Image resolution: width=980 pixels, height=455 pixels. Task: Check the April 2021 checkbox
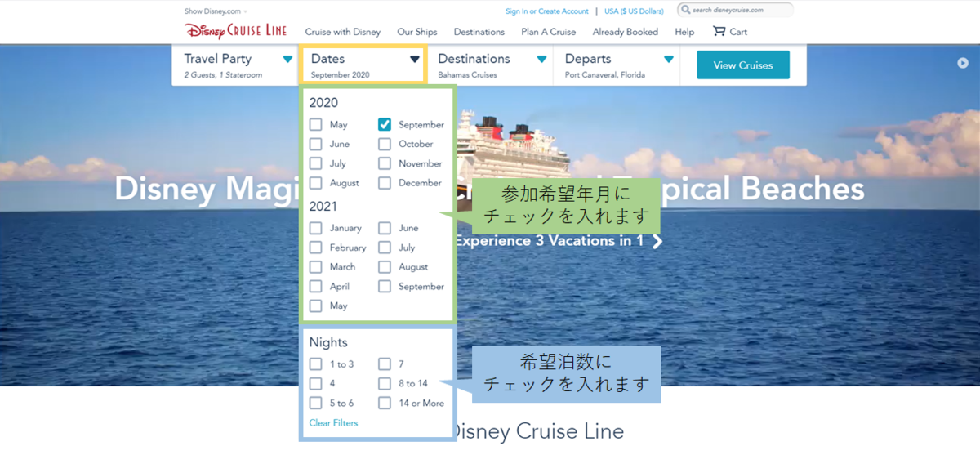[315, 287]
